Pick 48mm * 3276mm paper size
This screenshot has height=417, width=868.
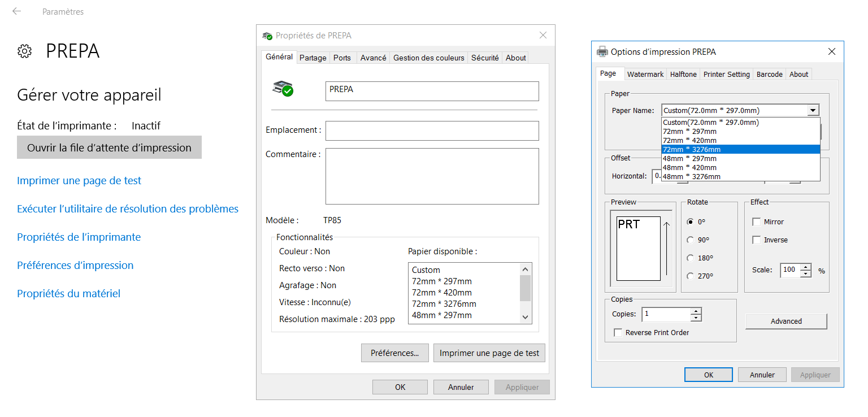[x=691, y=176]
